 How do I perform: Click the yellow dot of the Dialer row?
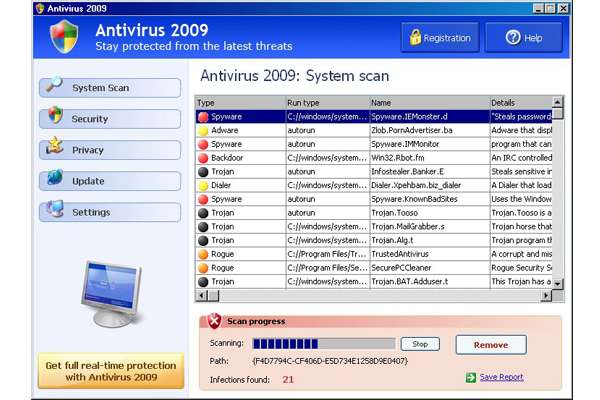[x=203, y=186]
